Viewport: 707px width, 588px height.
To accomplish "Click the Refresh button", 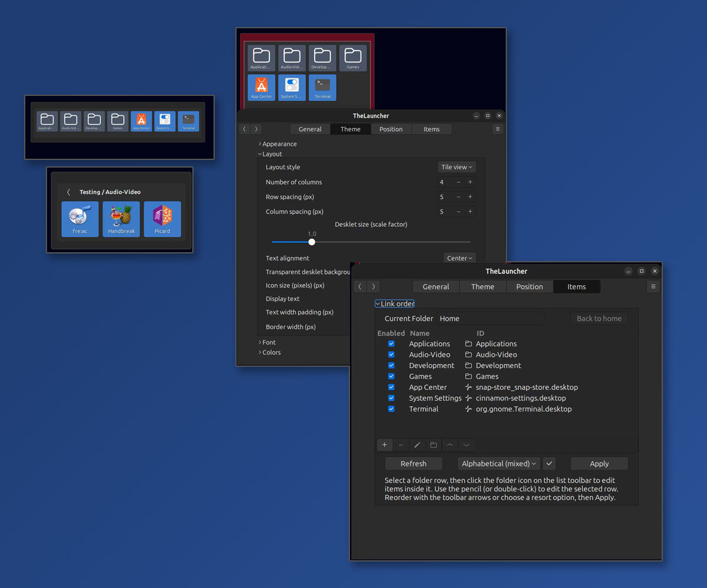I will tap(413, 463).
